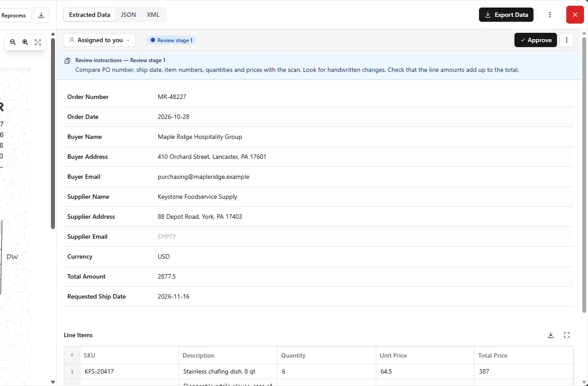Switch to the Extracted Data tab

point(90,15)
